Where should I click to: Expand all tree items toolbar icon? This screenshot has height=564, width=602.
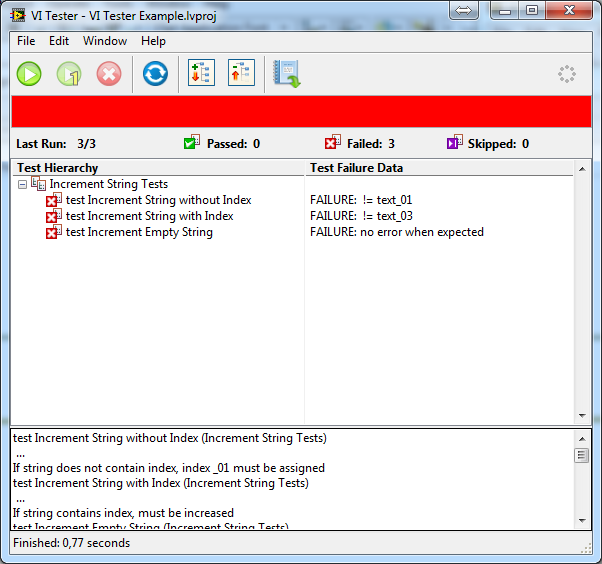(x=202, y=73)
